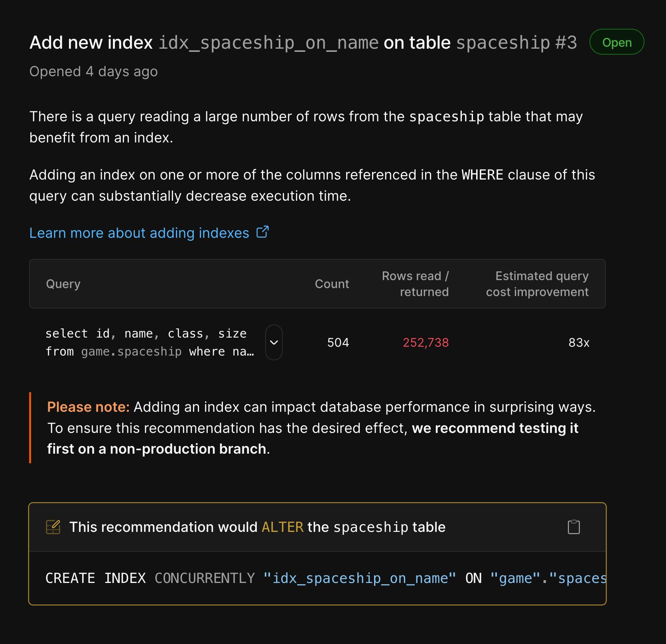Image resolution: width=666 pixels, height=644 pixels.
Task: Expand the truncated select query with the chevron
Action: click(274, 342)
